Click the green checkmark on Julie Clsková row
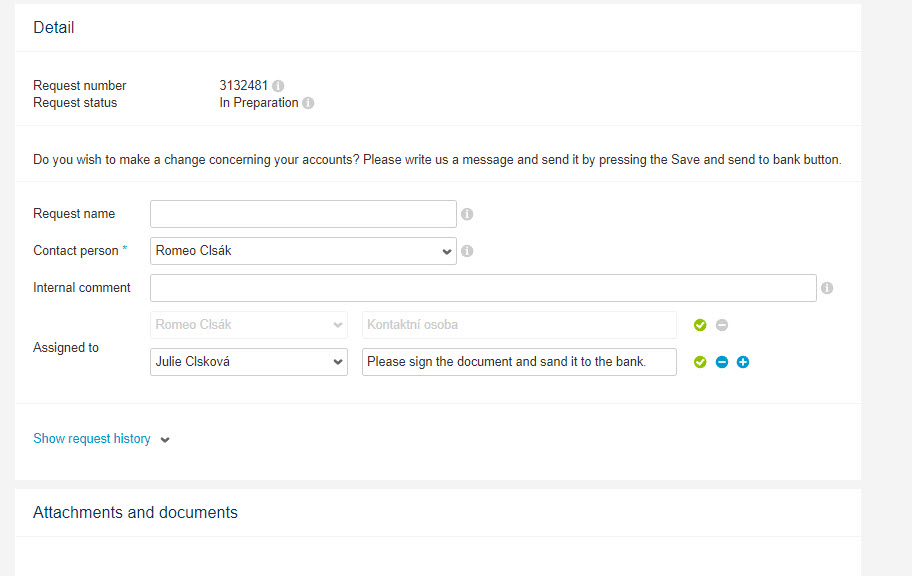 [x=700, y=362]
